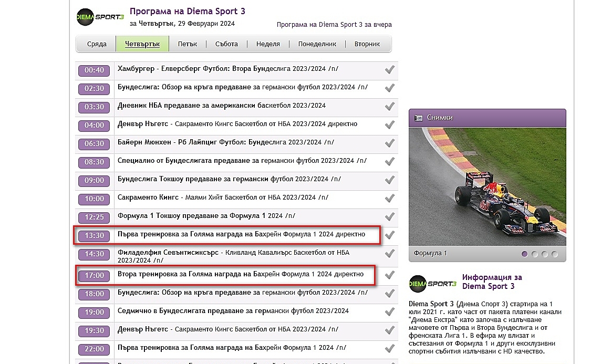Select second photo slider dot
Viewport: 591px width, 364px height.
point(534,254)
